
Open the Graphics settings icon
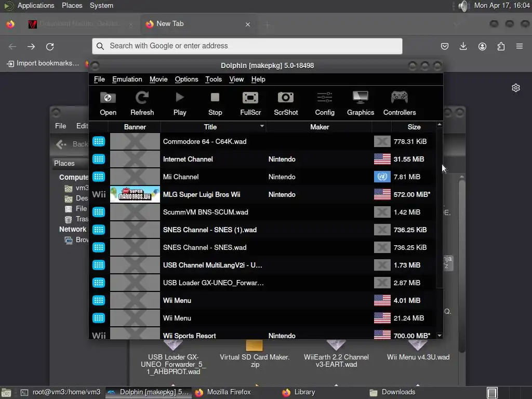click(x=361, y=103)
